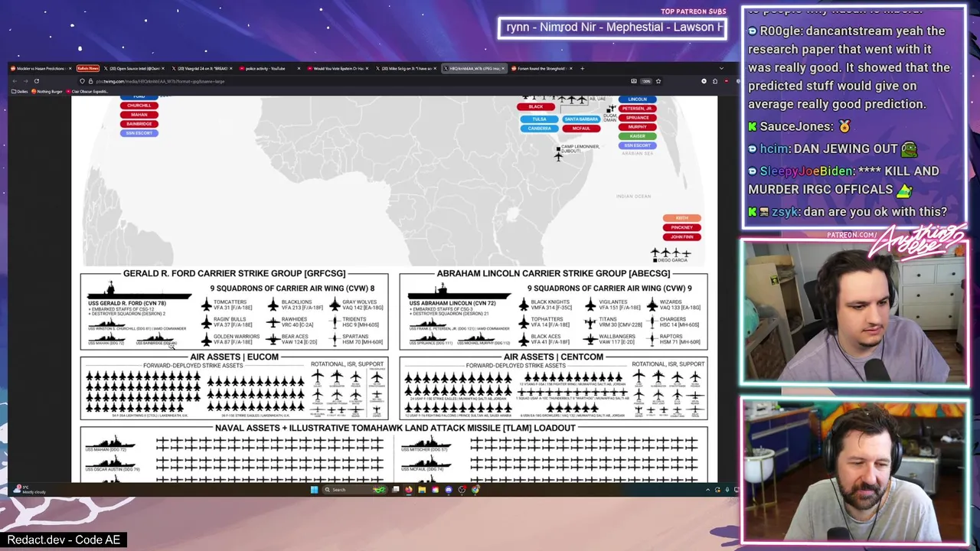Click the red PETERSEN, JR. label
This screenshot has height=551, width=980.
point(637,109)
